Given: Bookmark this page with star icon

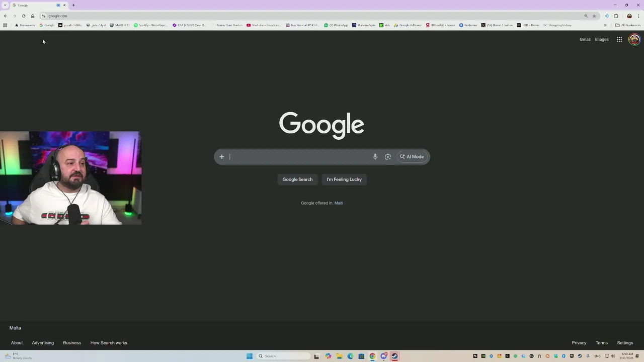Looking at the screenshot, I should click(594, 16).
